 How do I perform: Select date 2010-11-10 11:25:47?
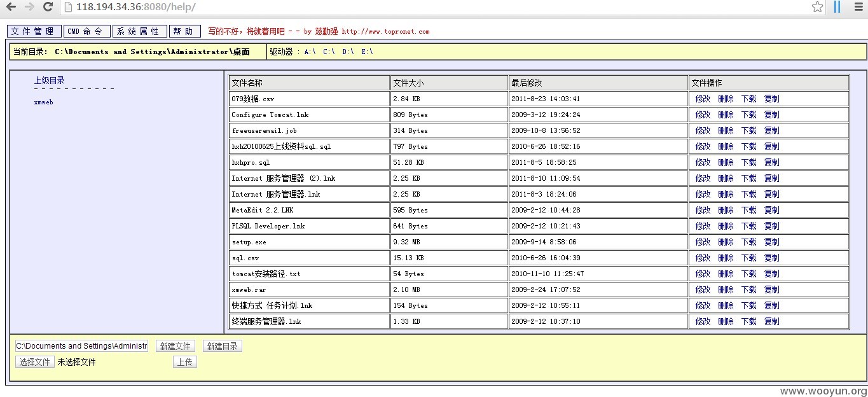coord(548,274)
